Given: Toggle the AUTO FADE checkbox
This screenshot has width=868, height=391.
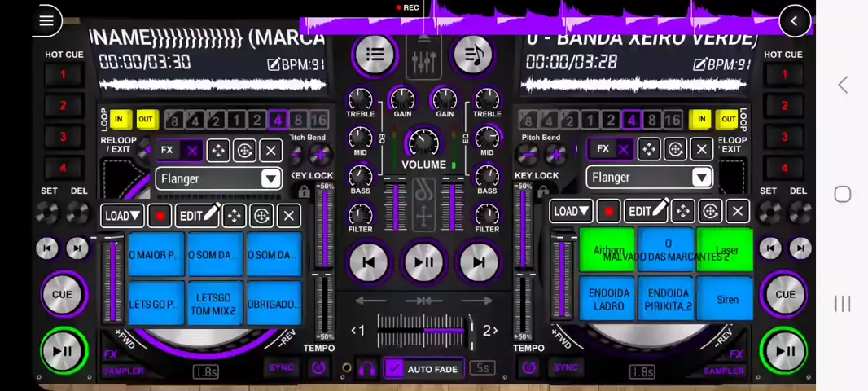Looking at the screenshot, I should (x=395, y=369).
